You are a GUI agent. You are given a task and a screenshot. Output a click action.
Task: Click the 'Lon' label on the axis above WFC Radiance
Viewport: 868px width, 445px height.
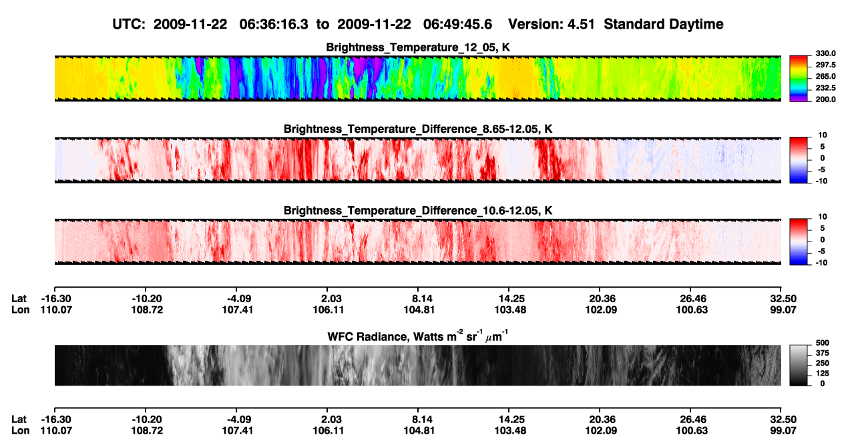tap(21, 310)
